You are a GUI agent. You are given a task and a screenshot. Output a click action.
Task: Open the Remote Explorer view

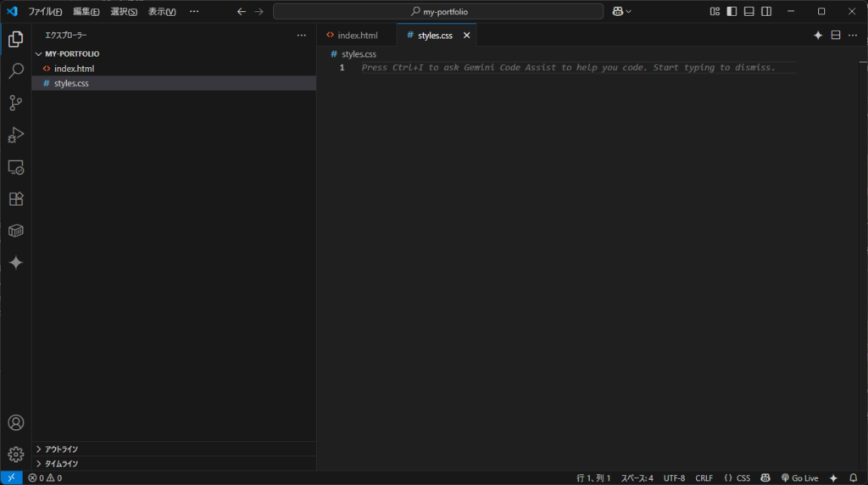(x=15, y=167)
